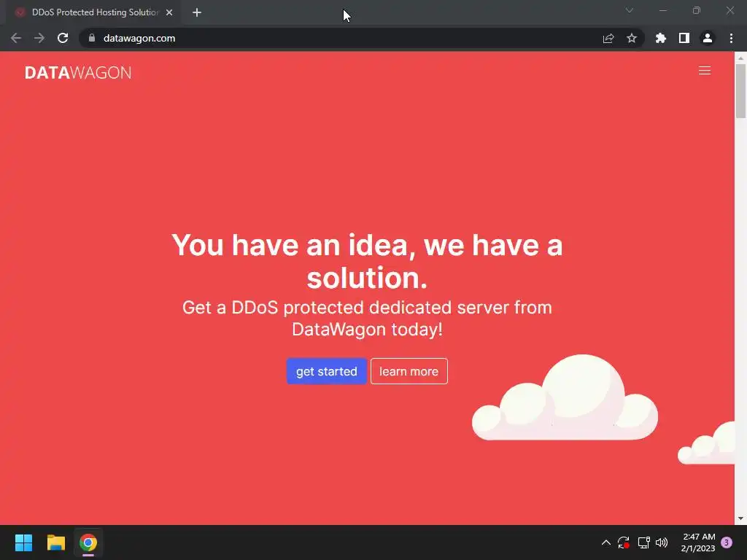Reload the current page
This screenshot has width=747, height=560.
pyautogui.click(x=63, y=38)
